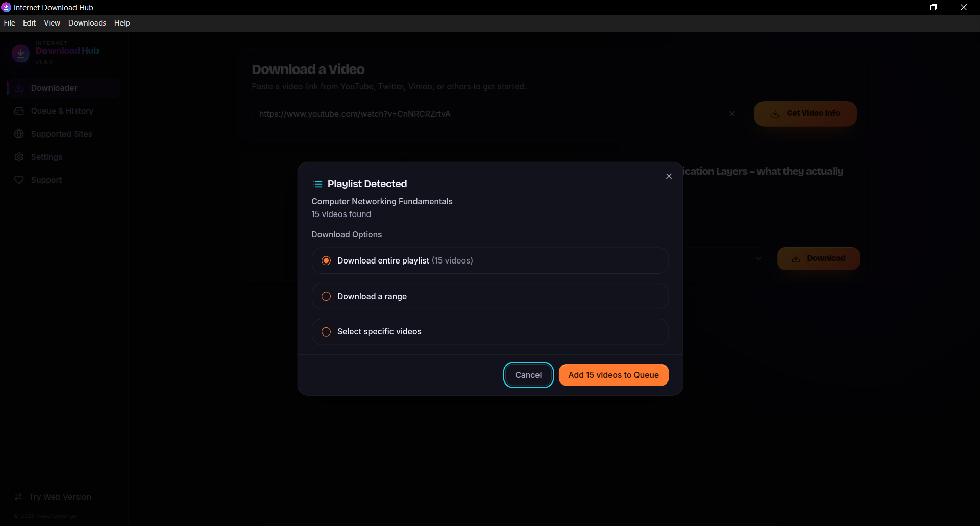
Task: Click the 'Download a Video' heading
Action: (x=308, y=69)
